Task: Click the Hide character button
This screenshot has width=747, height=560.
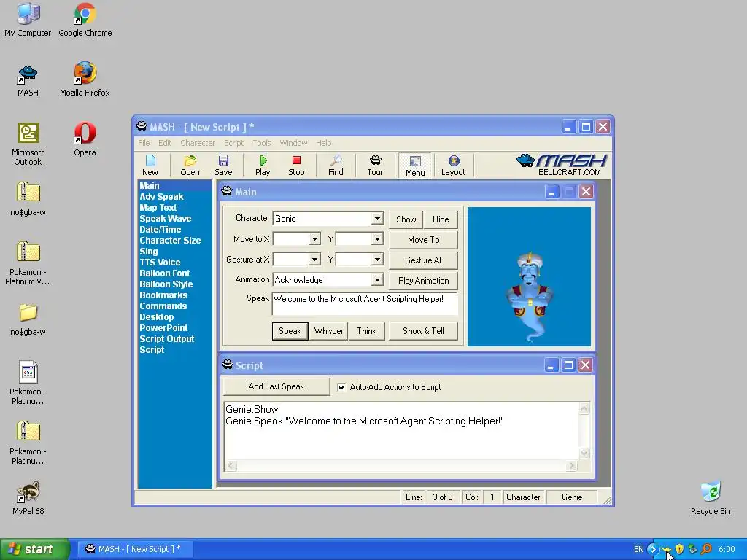Action: (441, 219)
